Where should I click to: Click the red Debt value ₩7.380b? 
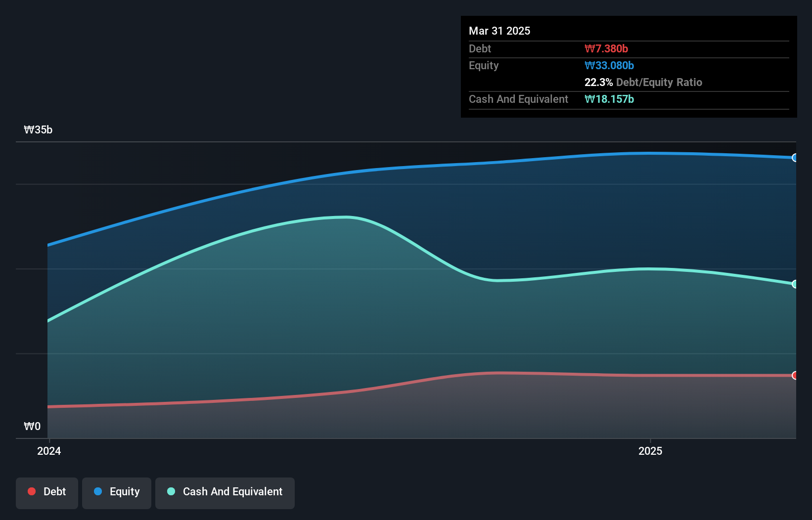tap(606, 48)
